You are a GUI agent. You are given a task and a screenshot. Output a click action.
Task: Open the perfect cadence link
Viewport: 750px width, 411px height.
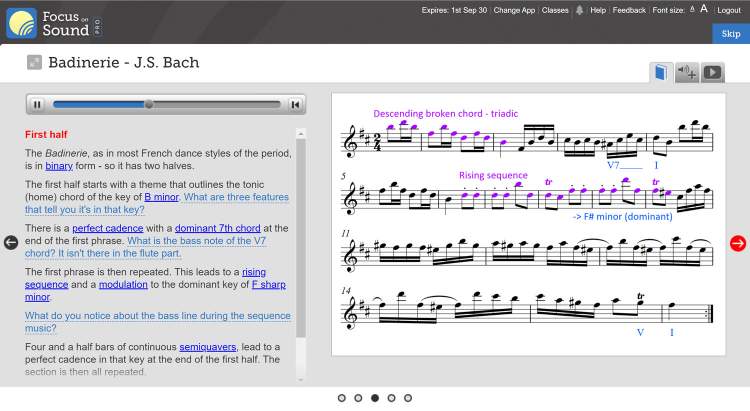click(x=108, y=228)
